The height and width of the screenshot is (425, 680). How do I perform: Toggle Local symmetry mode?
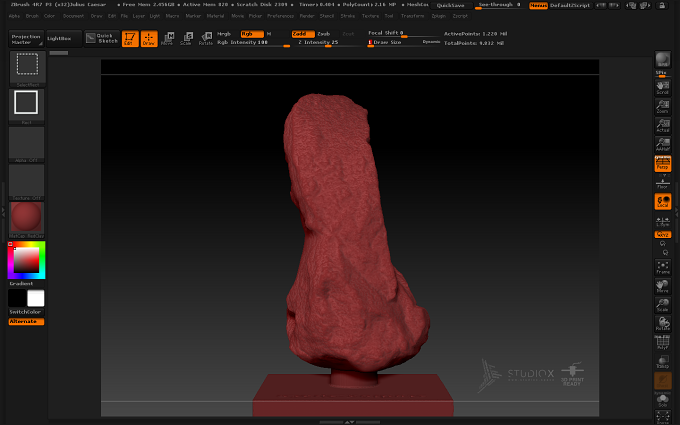[663, 202]
